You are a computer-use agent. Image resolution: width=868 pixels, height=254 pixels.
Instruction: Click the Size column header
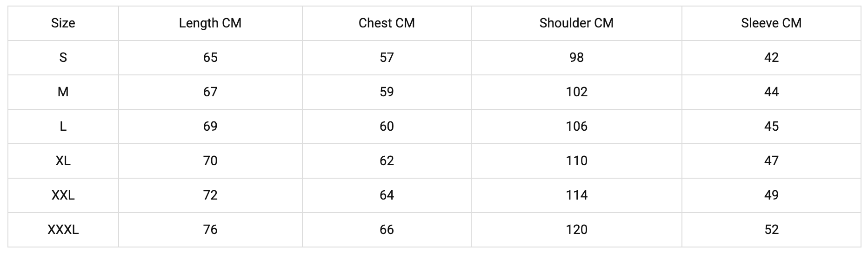pos(63,23)
